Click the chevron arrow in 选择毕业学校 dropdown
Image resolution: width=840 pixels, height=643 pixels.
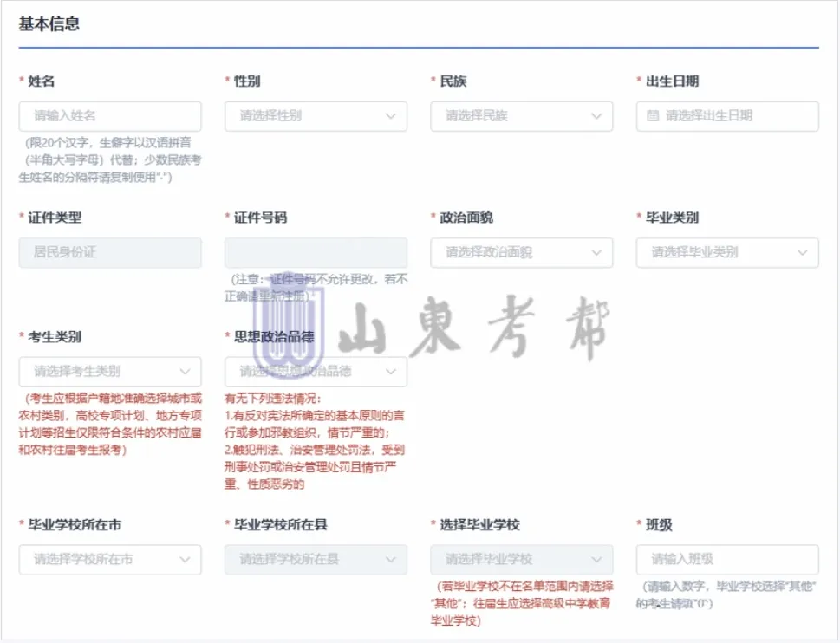596,560
